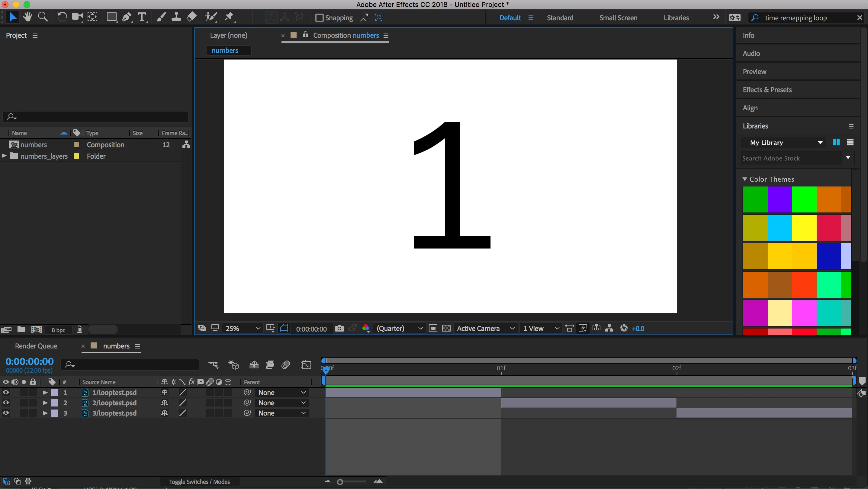Switch to the Standard workspace
This screenshot has width=868, height=489.
coord(560,18)
